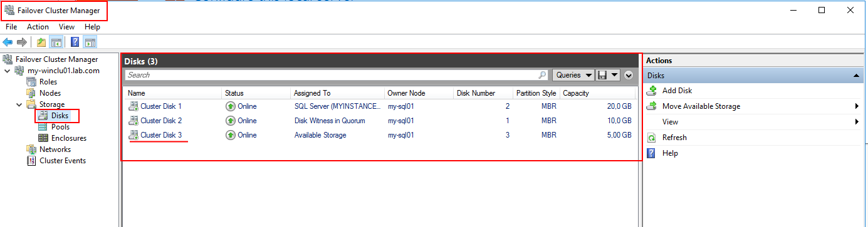Screen dimensions: 868x227
Task: Click the Networks icon in the tree
Action: tap(31, 149)
